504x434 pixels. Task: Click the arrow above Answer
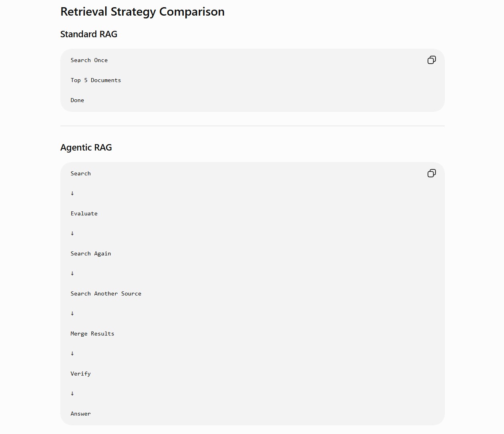72,394
